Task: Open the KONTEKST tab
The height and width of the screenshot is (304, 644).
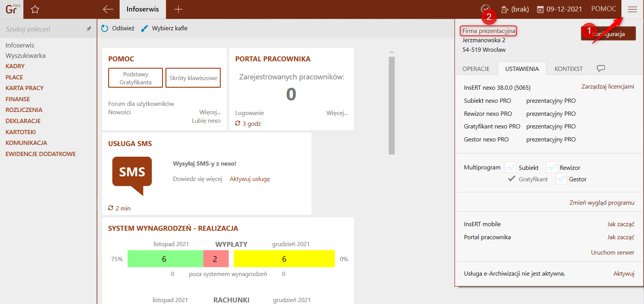Action: coord(568,69)
